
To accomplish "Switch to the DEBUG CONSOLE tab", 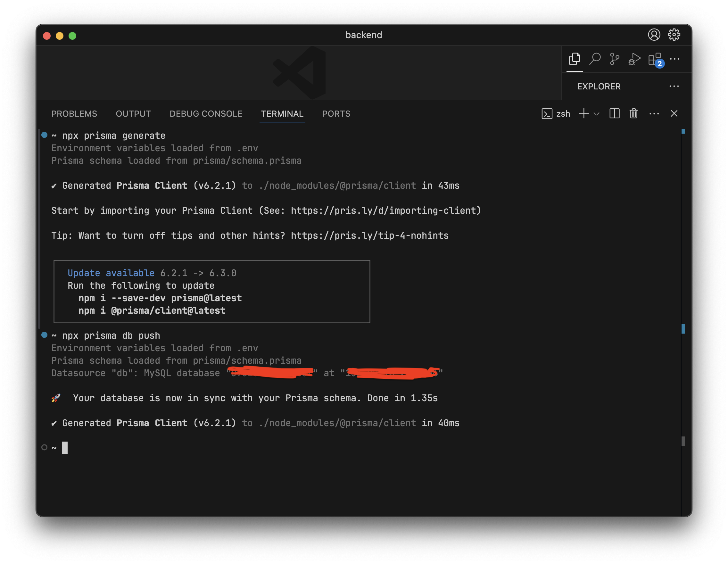I will point(206,114).
